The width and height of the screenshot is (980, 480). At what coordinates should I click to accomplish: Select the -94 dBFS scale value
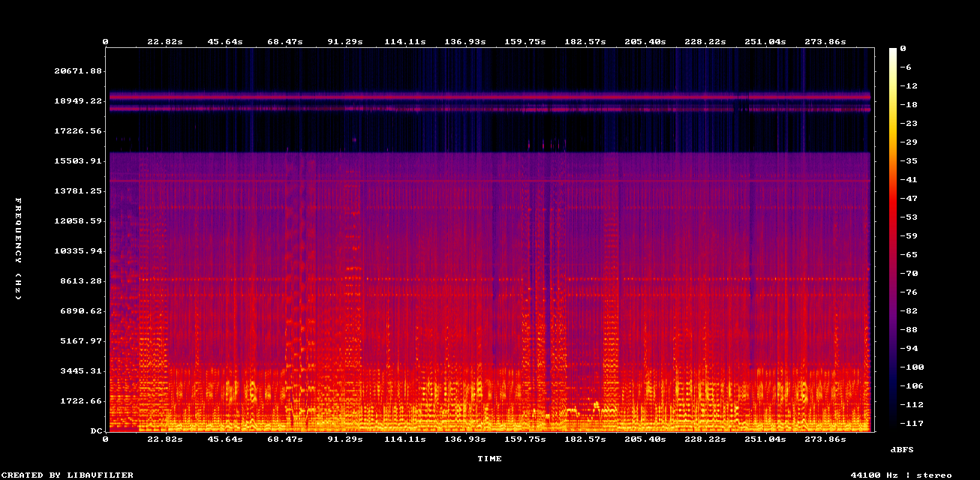(x=909, y=349)
